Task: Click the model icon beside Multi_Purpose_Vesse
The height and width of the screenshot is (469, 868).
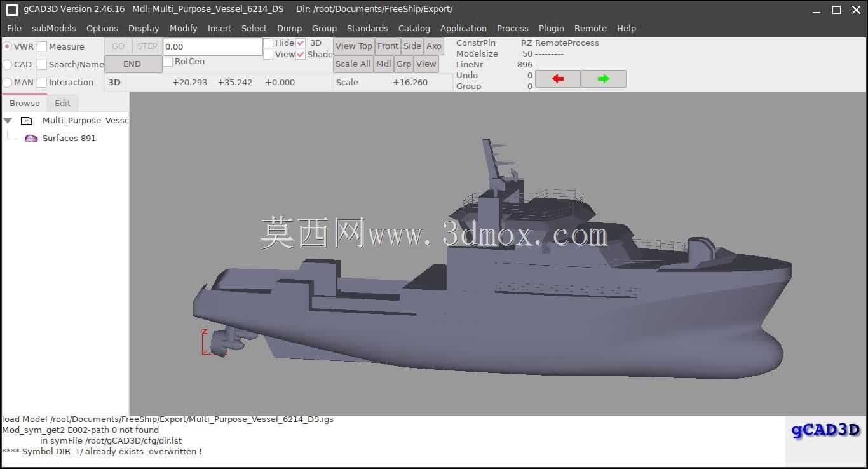Action: tap(26, 120)
